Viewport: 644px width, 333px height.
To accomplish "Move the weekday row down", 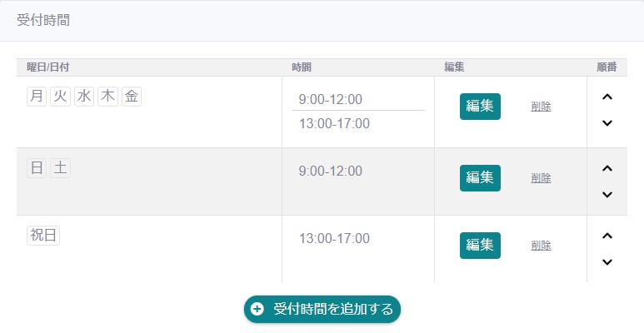I will click(607, 123).
